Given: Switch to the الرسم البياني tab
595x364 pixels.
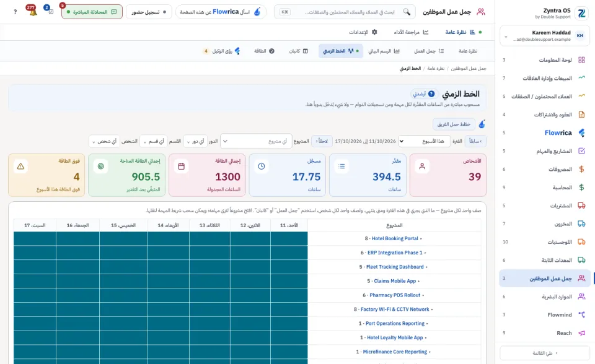Looking at the screenshot, I should 384,51.
